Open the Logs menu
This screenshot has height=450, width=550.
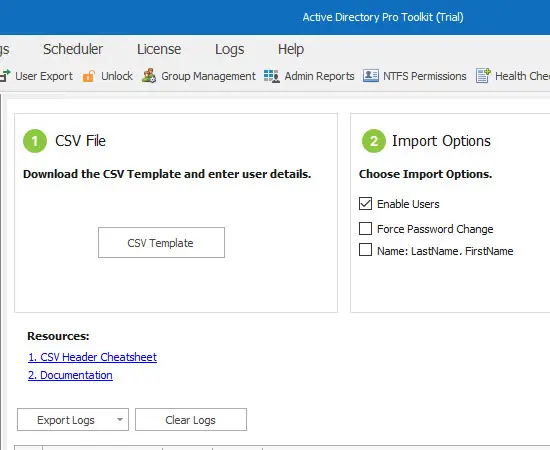pos(229,49)
